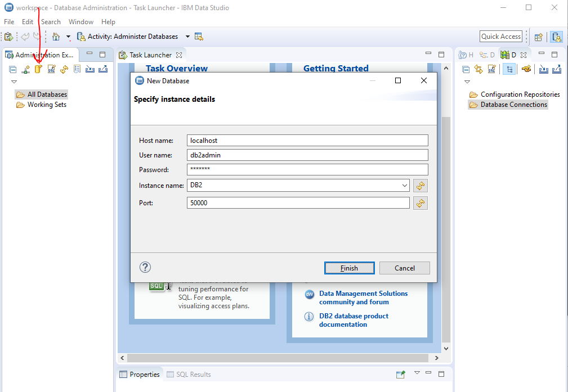Open SQL editor icon in right panel toolbar
This screenshot has width=568, height=392.
pyautogui.click(x=491, y=69)
